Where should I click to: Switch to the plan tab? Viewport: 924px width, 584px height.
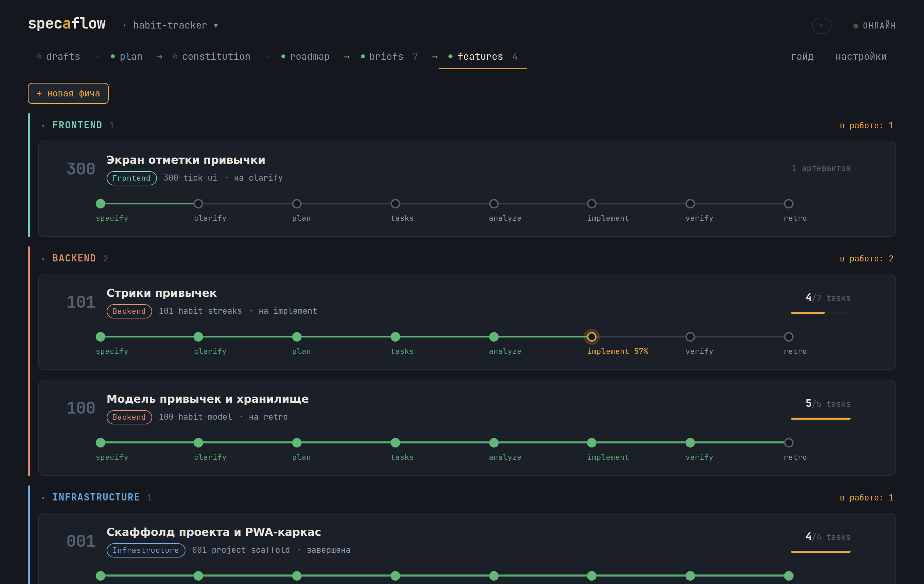pos(126,56)
